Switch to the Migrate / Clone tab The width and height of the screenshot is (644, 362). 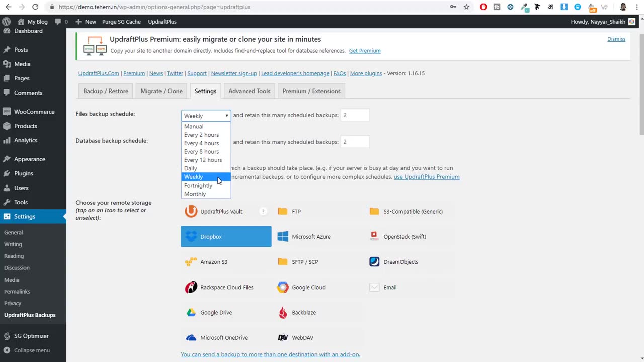point(162,91)
